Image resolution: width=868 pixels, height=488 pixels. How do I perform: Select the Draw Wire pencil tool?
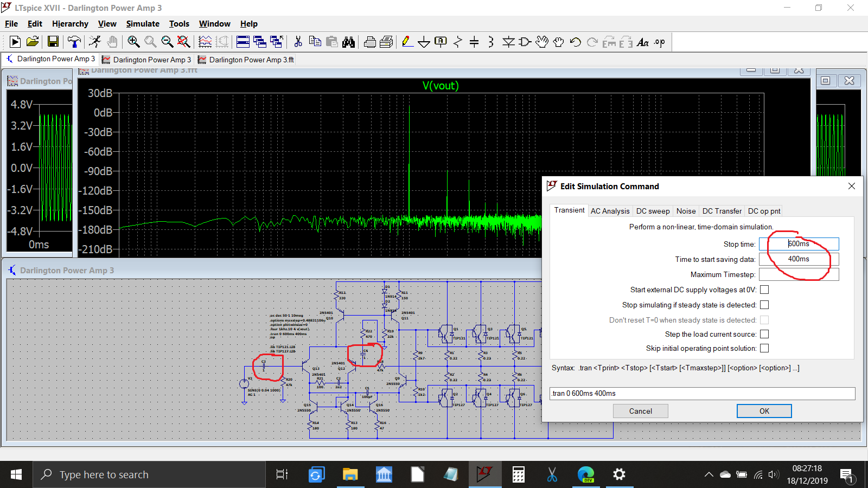pyautogui.click(x=407, y=42)
